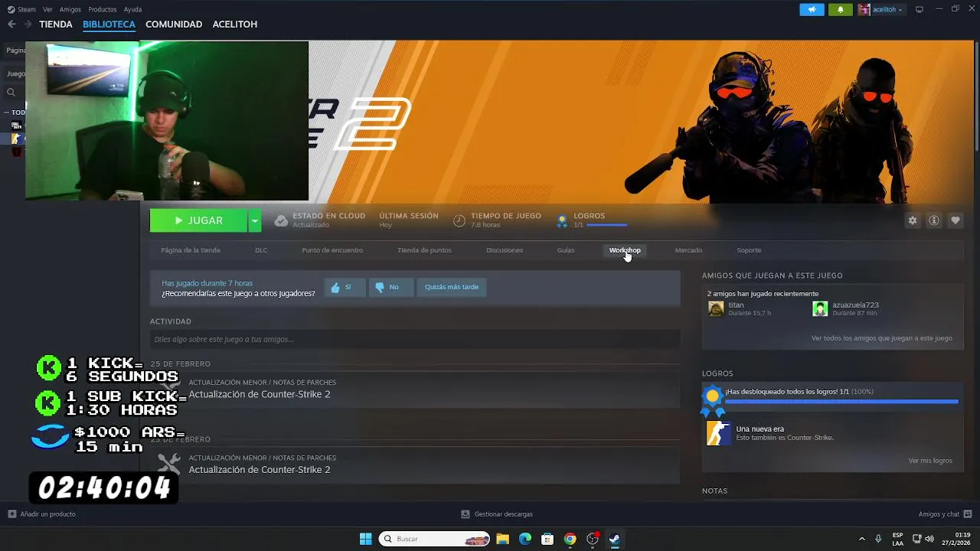Open Microsoft Store from taskbar
Screen dimensions: 980x551
tap(547, 539)
